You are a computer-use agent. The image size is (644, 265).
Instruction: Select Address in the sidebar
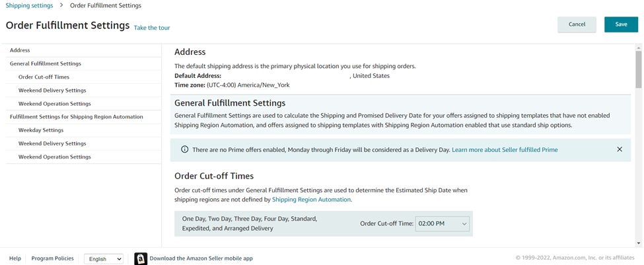pos(20,50)
